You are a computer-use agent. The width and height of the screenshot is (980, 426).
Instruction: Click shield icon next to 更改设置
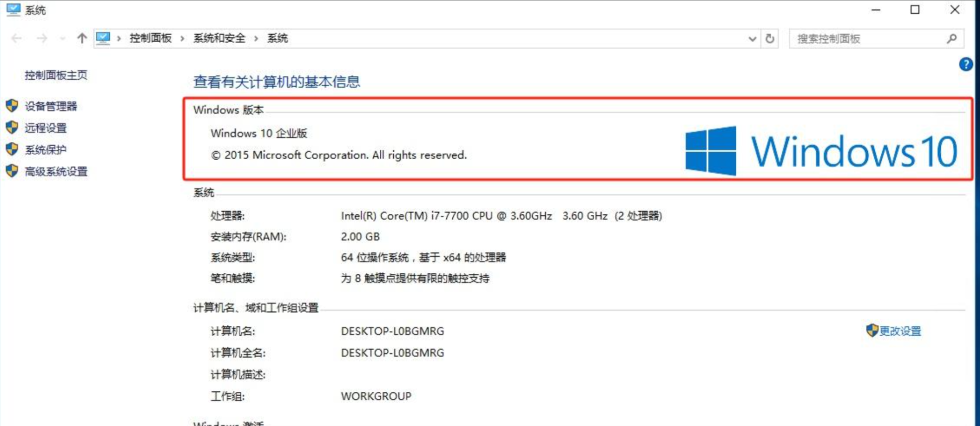pos(872,330)
